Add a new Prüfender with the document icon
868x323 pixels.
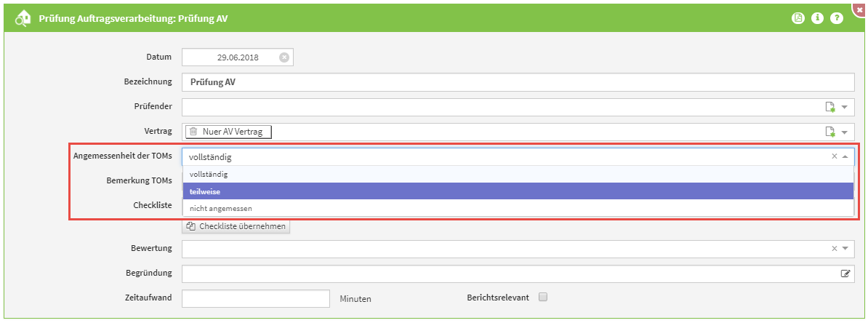829,107
